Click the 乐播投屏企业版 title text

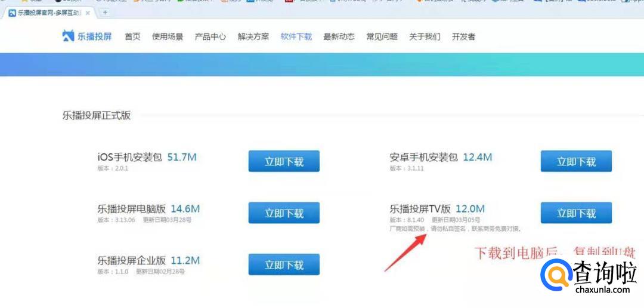(131, 260)
